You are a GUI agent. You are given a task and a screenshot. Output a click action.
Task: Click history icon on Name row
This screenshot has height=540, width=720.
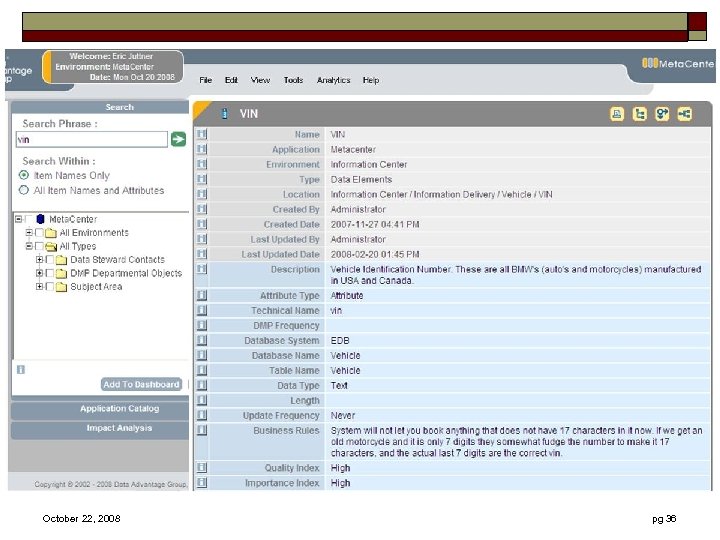tap(202, 134)
